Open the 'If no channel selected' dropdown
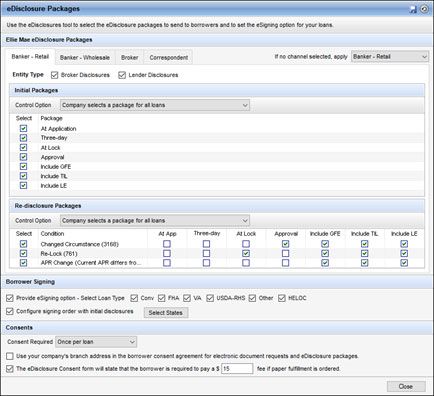Image resolution: width=434 pixels, height=396 pixels. click(x=390, y=57)
